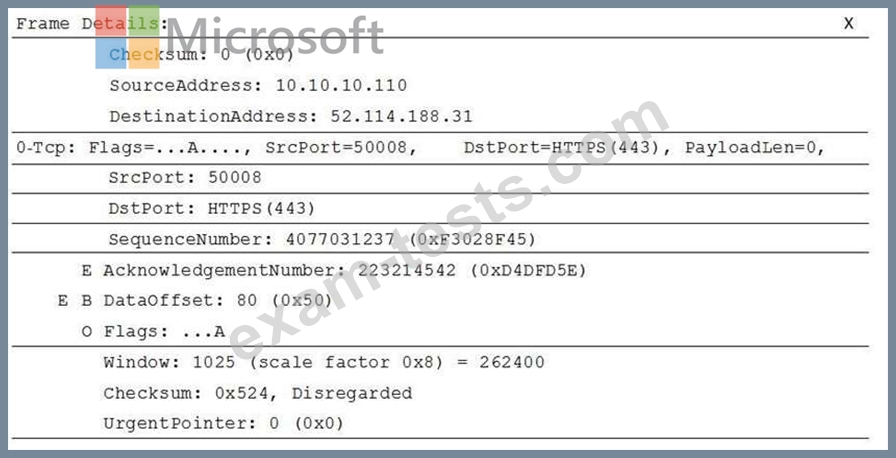The image size is (896, 458).
Task: Click the Microsoft logo watermark
Action: point(239,37)
